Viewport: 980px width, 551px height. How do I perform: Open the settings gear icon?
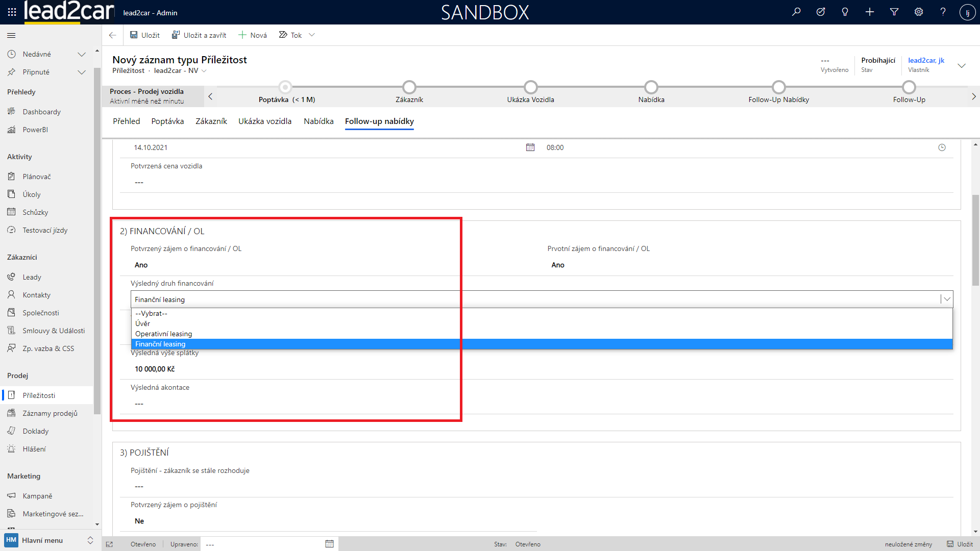[x=919, y=12]
